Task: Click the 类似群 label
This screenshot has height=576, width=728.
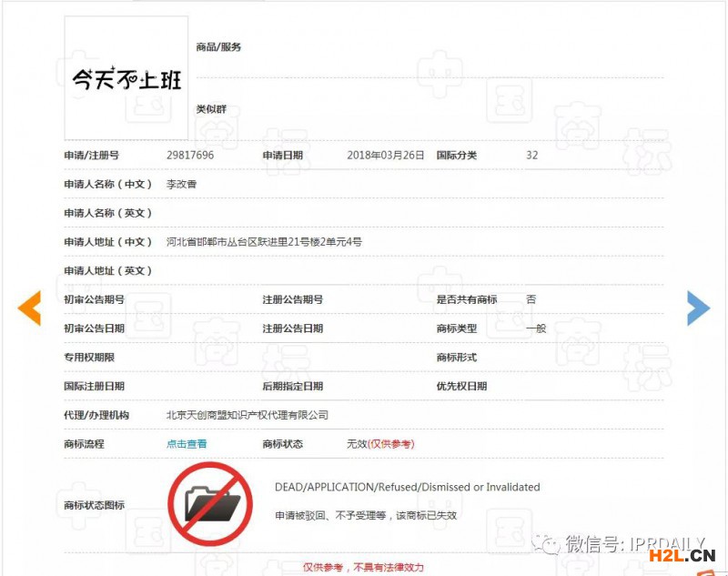Action: (x=211, y=109)
